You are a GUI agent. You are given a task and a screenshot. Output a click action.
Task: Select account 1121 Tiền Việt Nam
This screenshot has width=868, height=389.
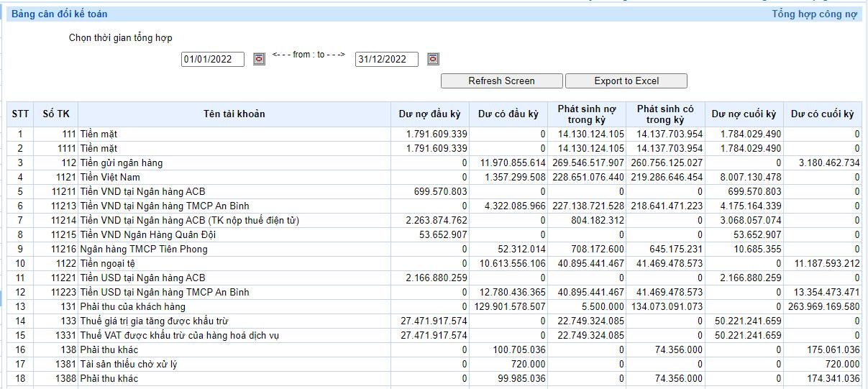(x=109, y=177)
